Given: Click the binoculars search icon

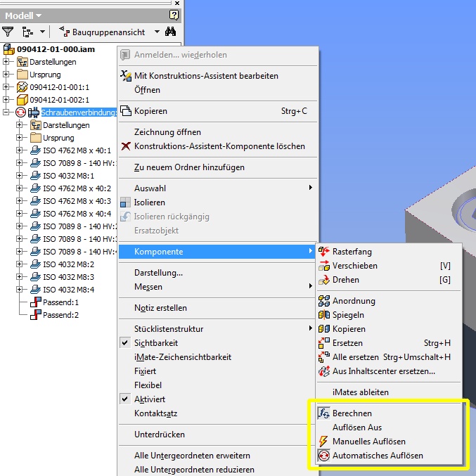Looking at the screenshot, I should tap(170, 32).
